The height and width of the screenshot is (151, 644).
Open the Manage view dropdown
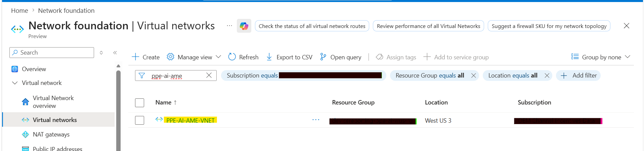218,57
